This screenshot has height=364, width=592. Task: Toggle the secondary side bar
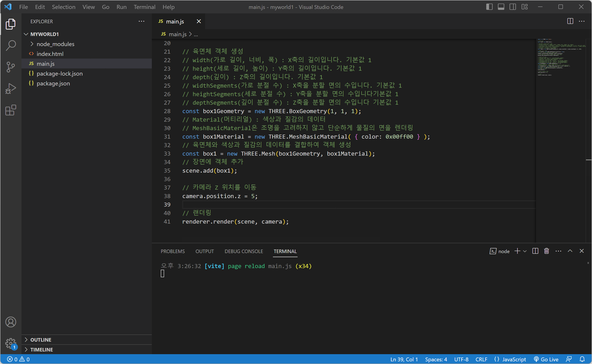513,7
